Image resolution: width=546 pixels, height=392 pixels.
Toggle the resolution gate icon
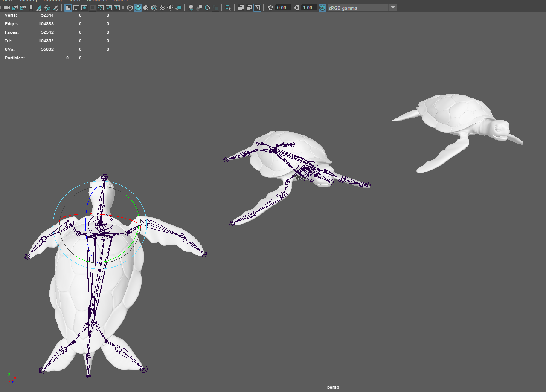pyautogui.click(x=84, y=7)
